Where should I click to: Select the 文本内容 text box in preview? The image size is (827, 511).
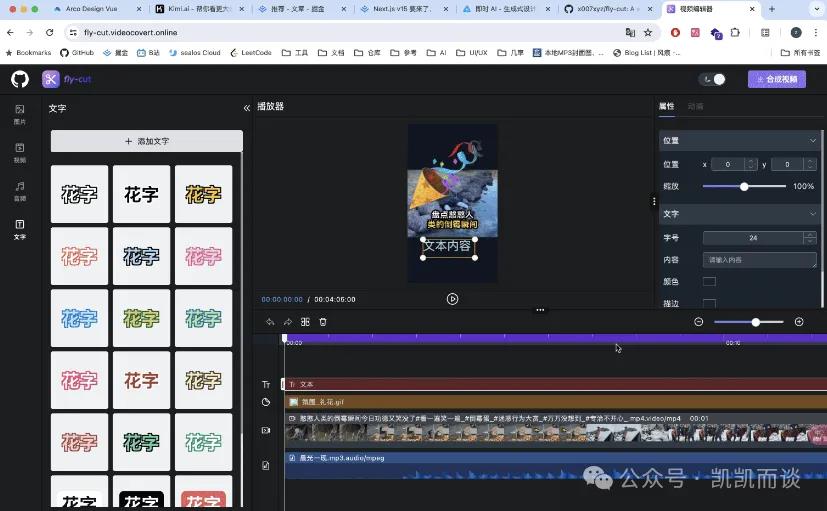[448, 248]
